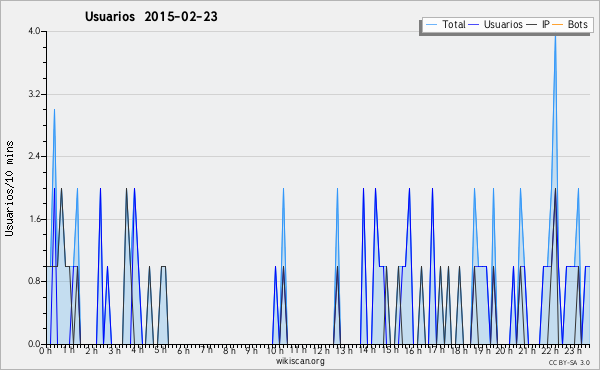Click the 2.4 y-axis value

34,156
